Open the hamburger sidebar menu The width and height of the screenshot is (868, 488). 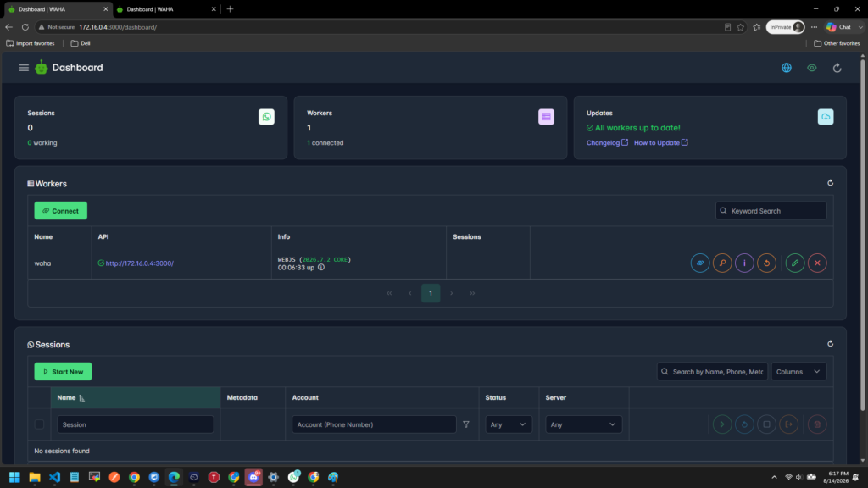click(x=24, y=68)
